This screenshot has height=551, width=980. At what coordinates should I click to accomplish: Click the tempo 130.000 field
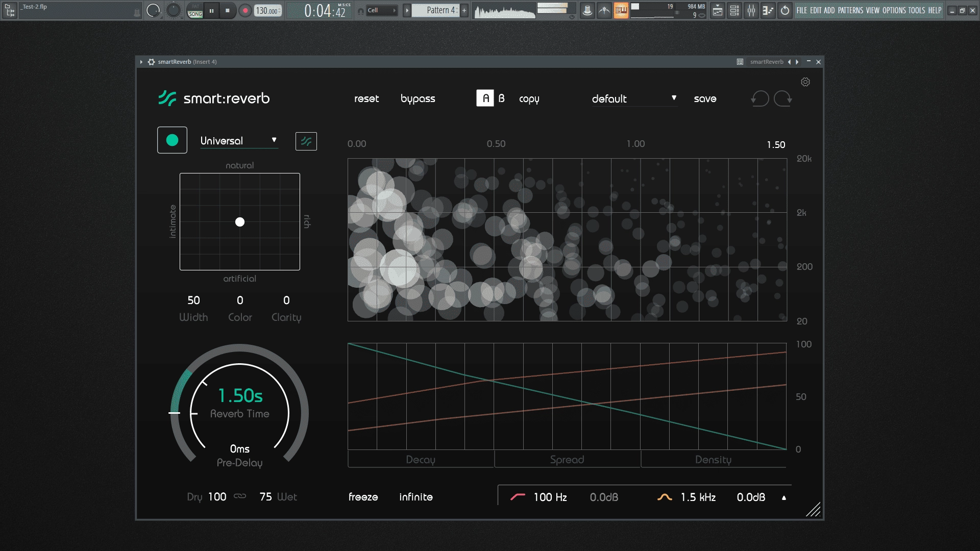coord(268,10)
